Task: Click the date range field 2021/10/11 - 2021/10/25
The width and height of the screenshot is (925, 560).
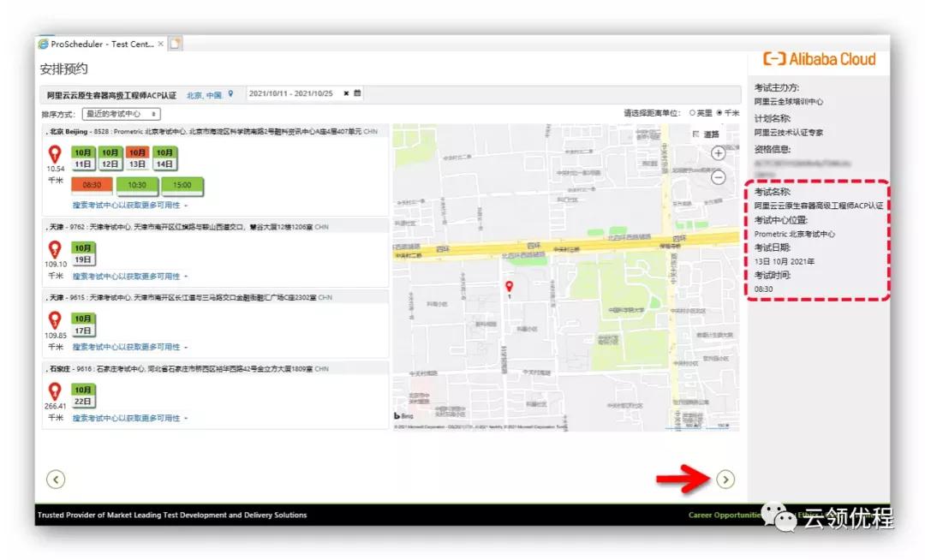Action: [291, 93]
